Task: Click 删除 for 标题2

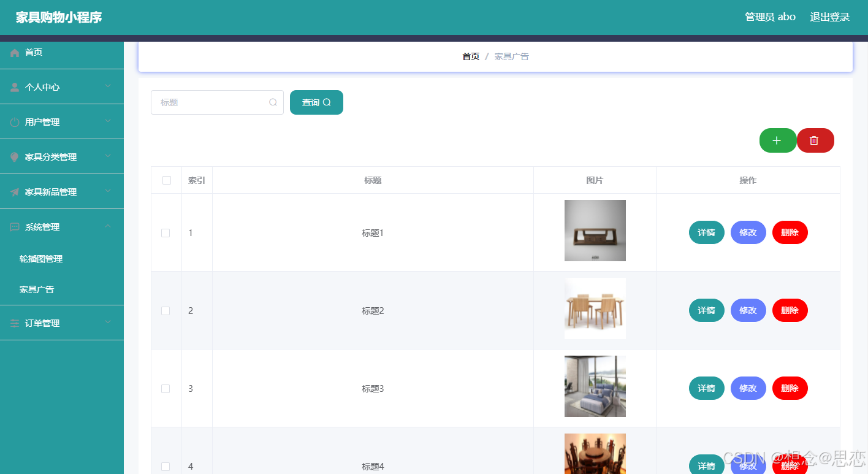Action: coord(790,310)
